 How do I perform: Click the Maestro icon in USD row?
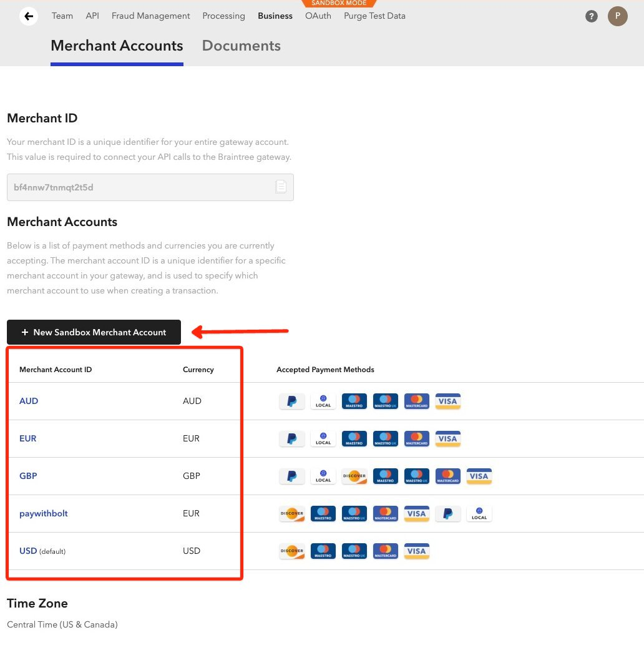tap(323, 551)
